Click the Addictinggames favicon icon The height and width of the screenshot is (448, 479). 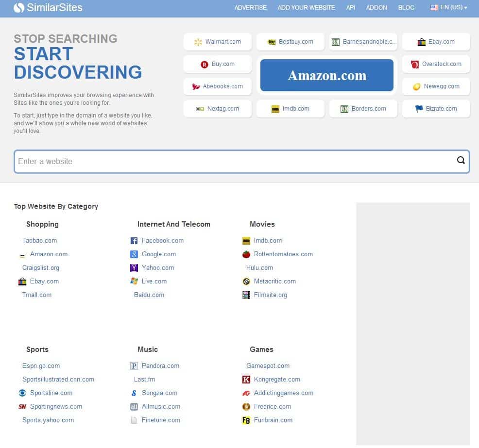pos(246,393)
